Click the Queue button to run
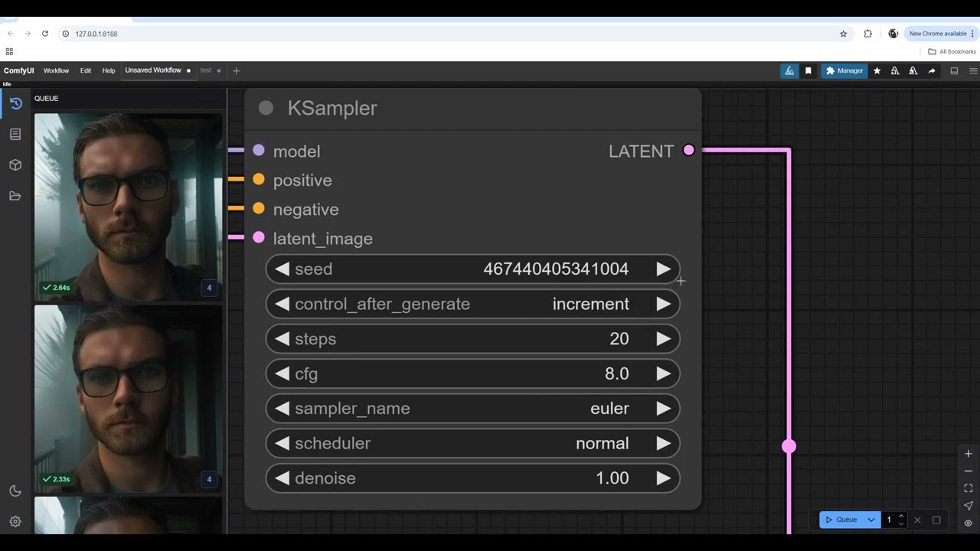 tap(841, 520)
